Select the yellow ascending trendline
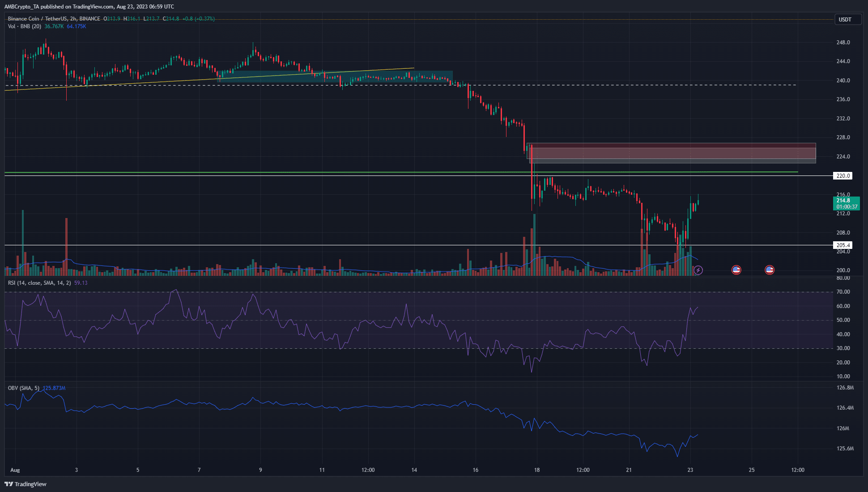868x492 pixels. click(x=209, y=79)
